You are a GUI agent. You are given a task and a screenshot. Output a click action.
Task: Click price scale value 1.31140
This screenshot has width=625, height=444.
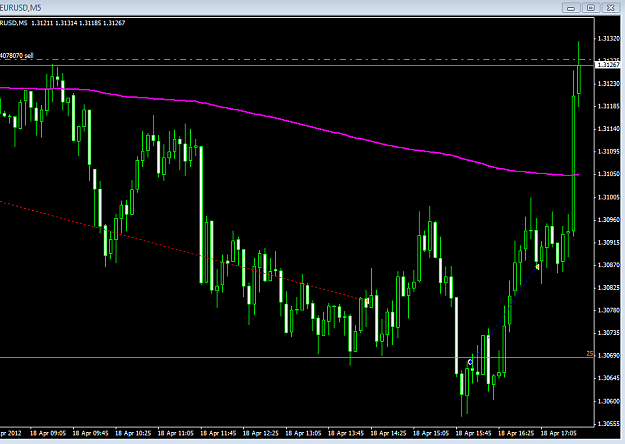609,129
